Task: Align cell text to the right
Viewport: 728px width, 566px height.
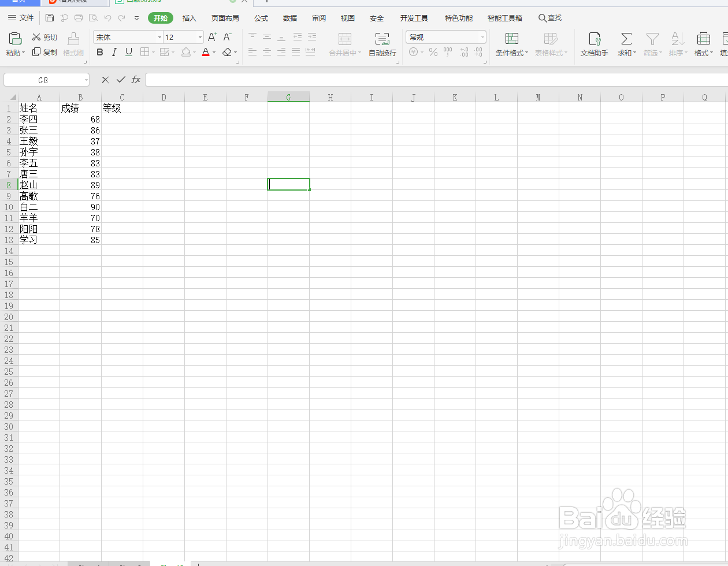Action: pos(281,52)
